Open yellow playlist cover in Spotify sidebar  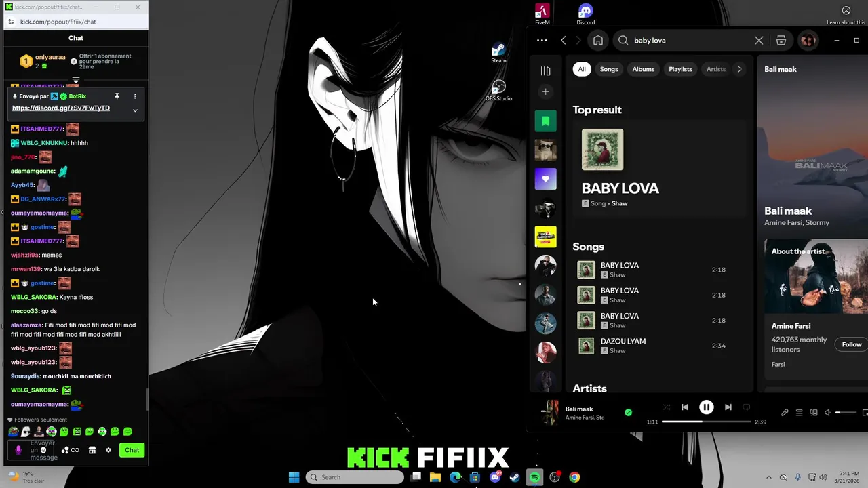tap(545, 237)
